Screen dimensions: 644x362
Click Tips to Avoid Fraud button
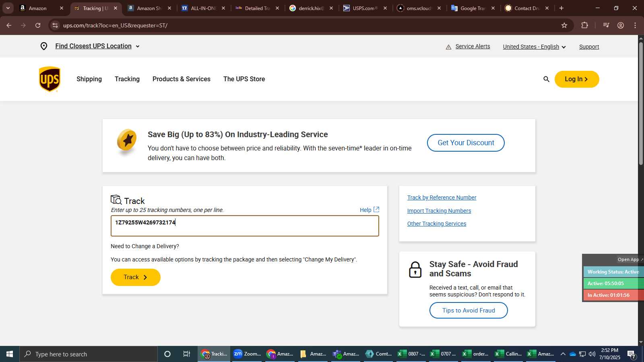click(469, 311)
